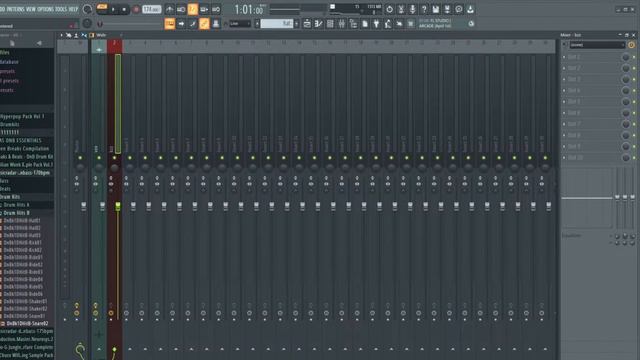Click the mixer faders icon in shortcut toolbar
Image resolution: width=640 pixels, height=360 pixels.
pos(342,24)
